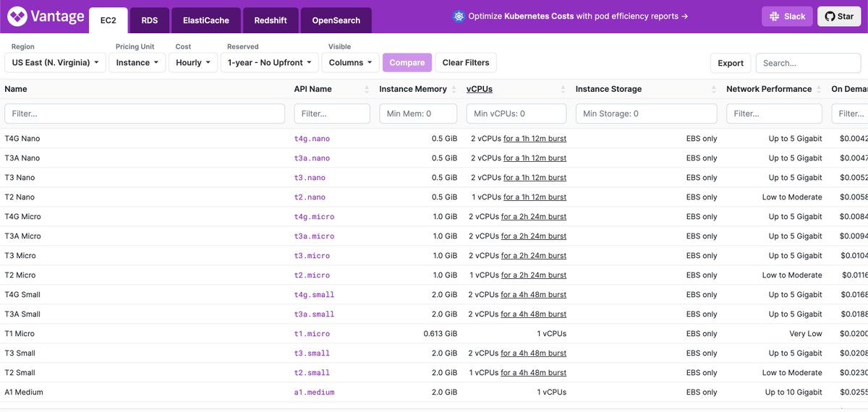This screenshot has width=868, height=412.
Task: Sort by Network Performance column arrows
Action: pyautogui.click(x=820, y=89)
